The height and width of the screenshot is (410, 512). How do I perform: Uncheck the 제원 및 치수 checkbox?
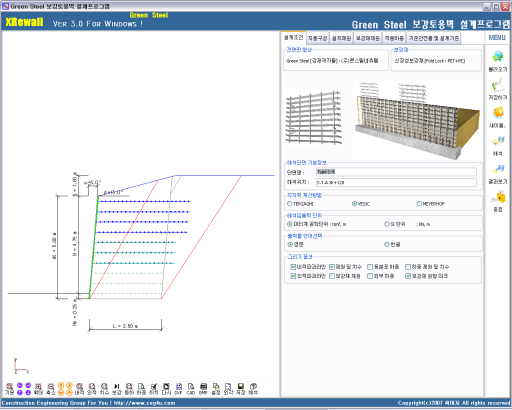(332, 267)
